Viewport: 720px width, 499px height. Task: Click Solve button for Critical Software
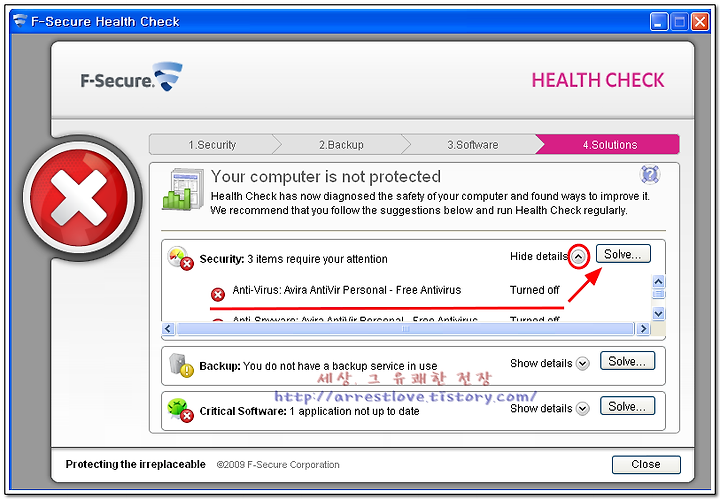tap(627, 406)
